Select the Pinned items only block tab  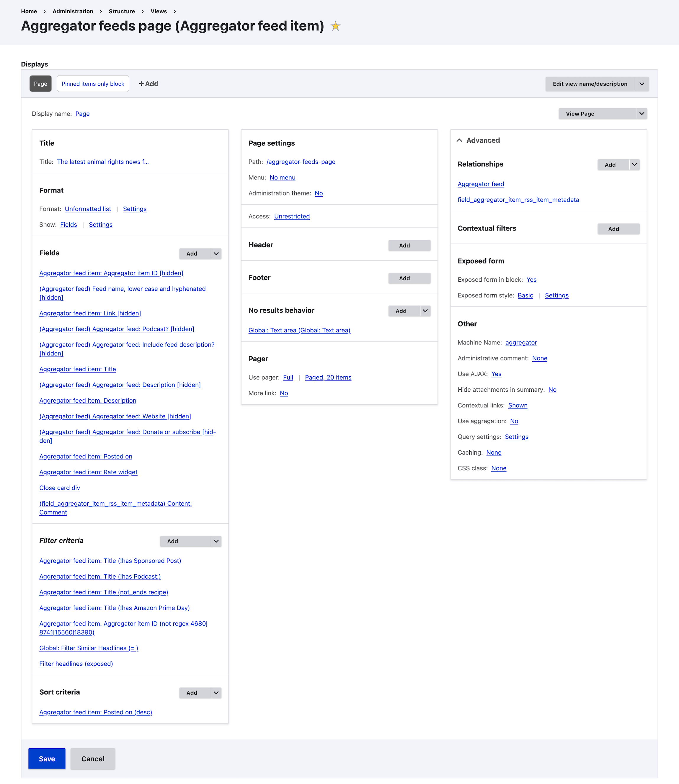coord(93,83)
